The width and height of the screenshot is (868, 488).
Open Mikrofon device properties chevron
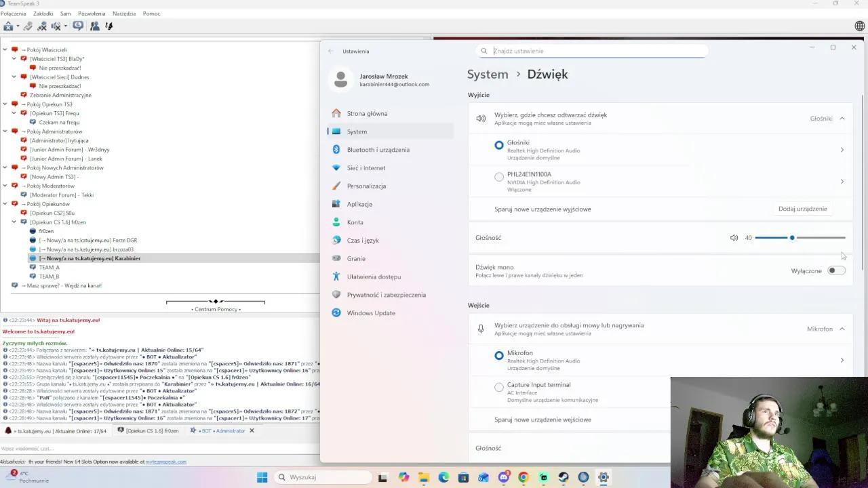pos(842,360)
